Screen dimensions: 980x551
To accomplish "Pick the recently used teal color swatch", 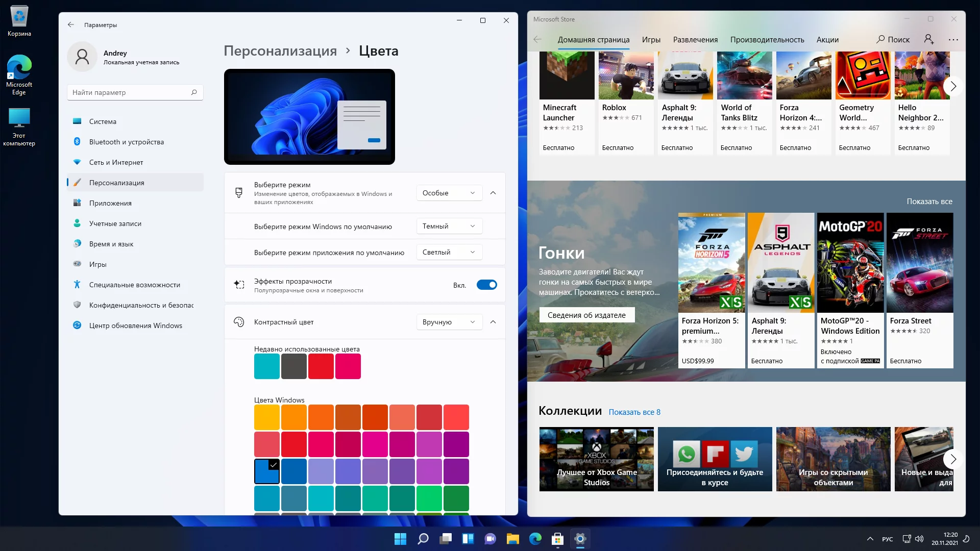I will point(266,366).
